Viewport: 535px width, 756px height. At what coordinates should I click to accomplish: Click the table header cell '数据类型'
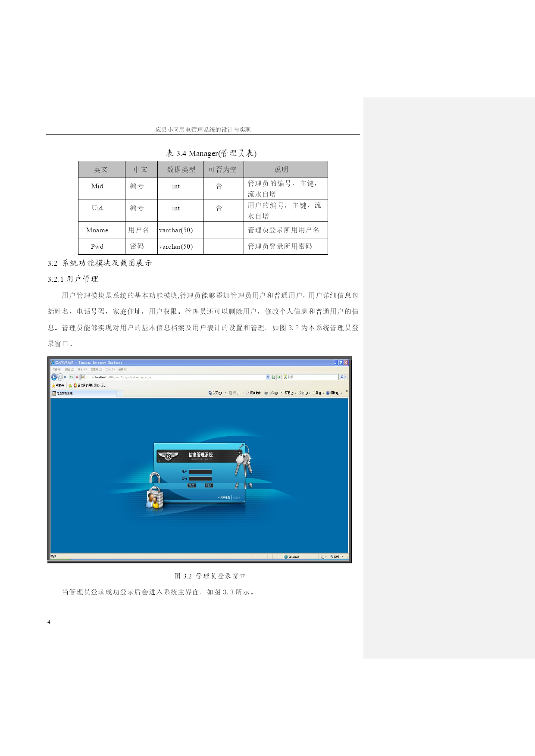[x=181, y=170]
